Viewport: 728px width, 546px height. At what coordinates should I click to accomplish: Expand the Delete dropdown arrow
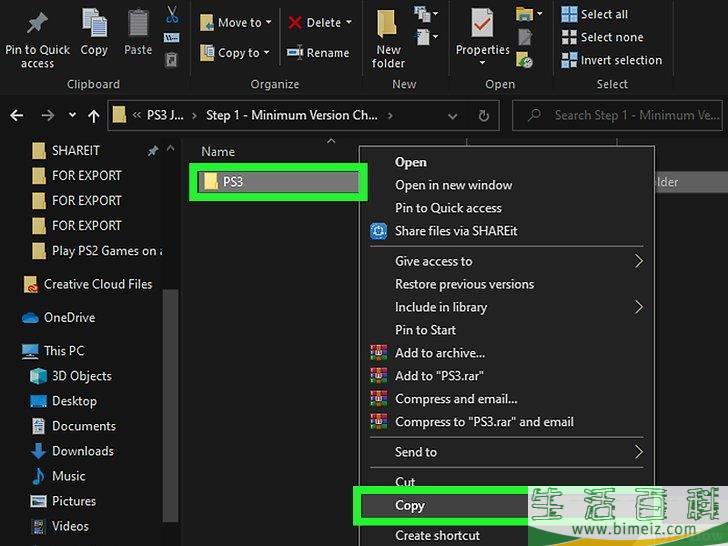pyautogui.click(x=349, y=22)
